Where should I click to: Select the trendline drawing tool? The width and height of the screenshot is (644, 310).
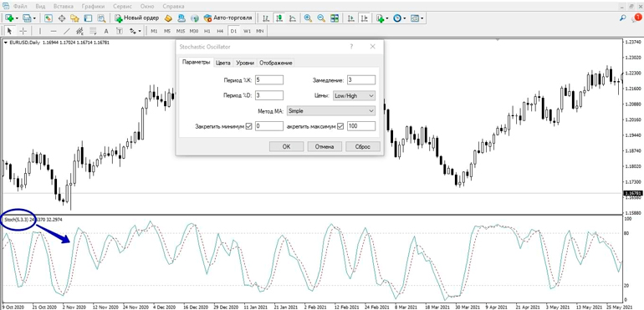(x=67, y=31)
